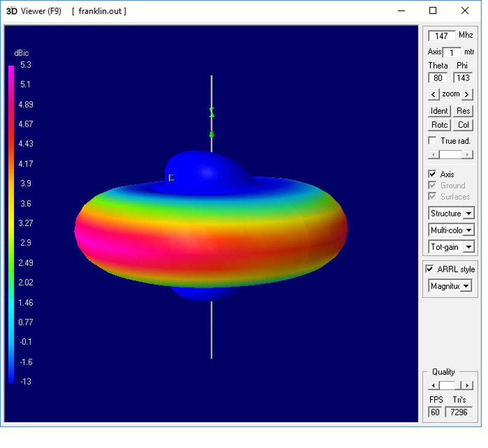The height and width of the screenshot is (448, 488).
Task: Click the Phi value field
Action: point(463,78)
